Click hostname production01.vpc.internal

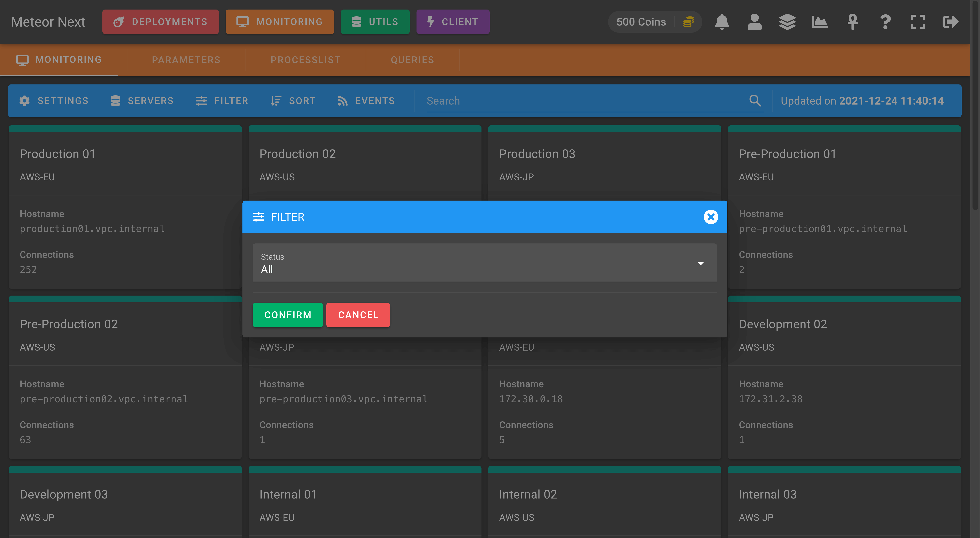(x=92, y=228)
